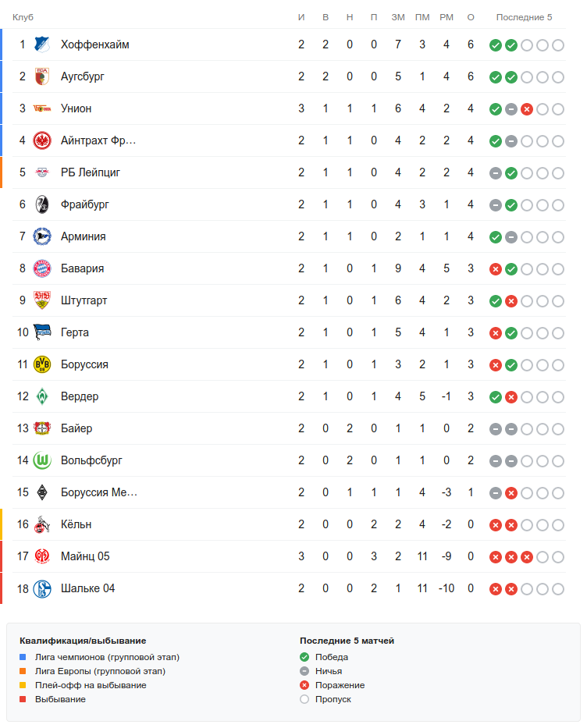Click the Schalke 04 club logo

click(x=42, y=589)
